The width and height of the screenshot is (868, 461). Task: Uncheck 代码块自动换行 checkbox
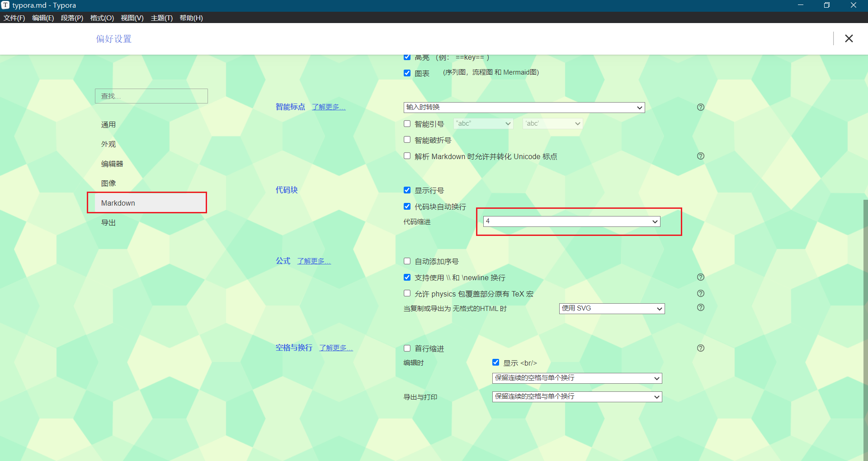pyautogui.click(x=407, y=207)
